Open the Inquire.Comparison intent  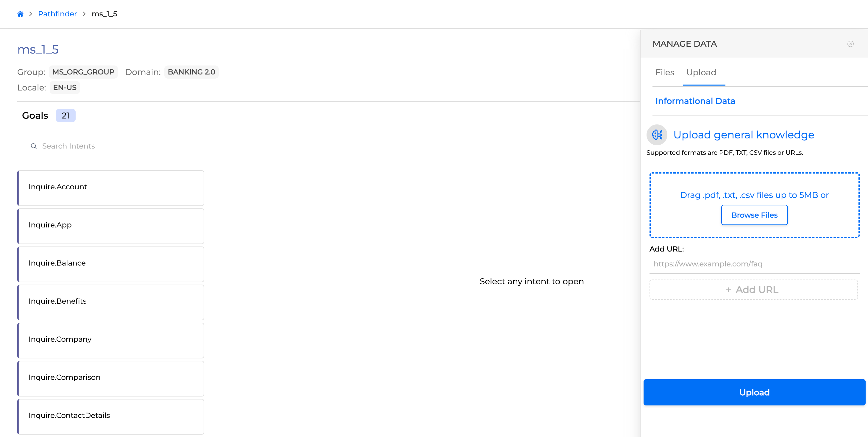pos(111,378)
